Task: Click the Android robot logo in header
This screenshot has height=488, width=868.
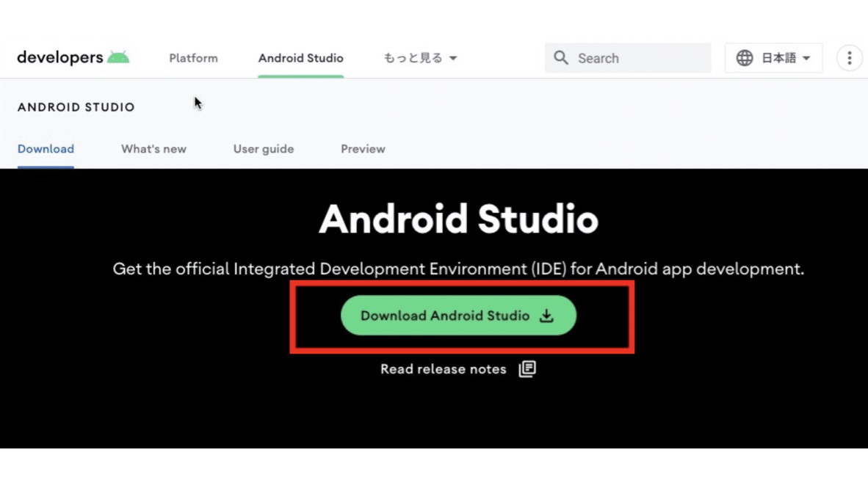Action: [120, 56]
